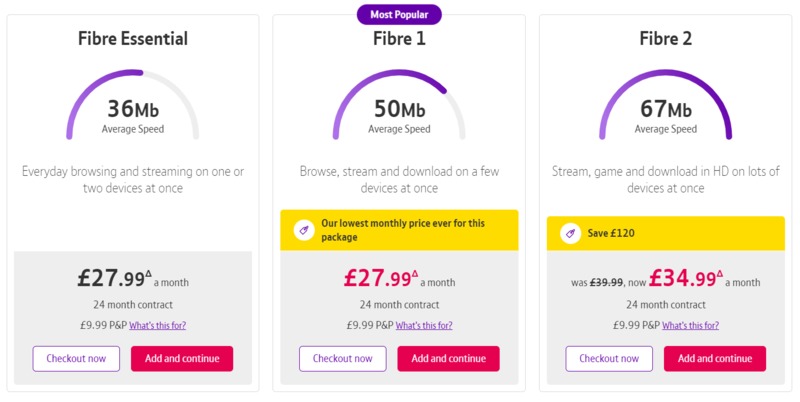
Task: Click the lowest monthly price ever banner
Action: (x=399, y=230)
